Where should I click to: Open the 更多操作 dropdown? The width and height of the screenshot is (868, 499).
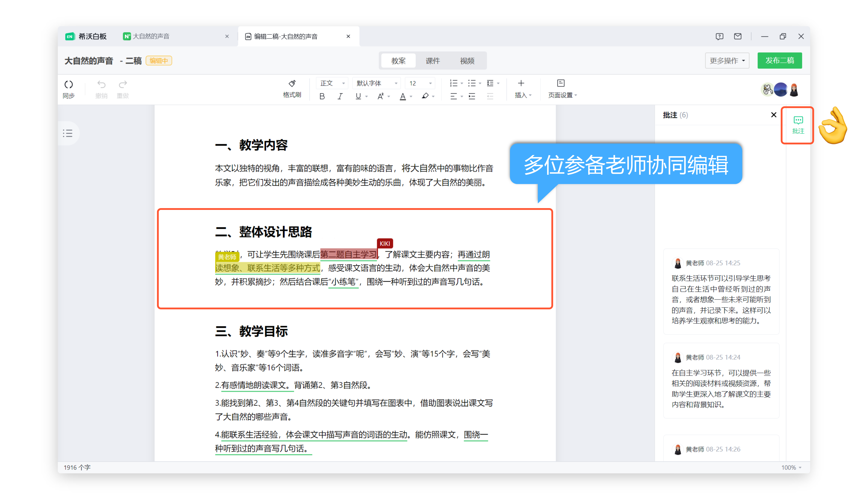pyautogui.click(x=727, y=61)
